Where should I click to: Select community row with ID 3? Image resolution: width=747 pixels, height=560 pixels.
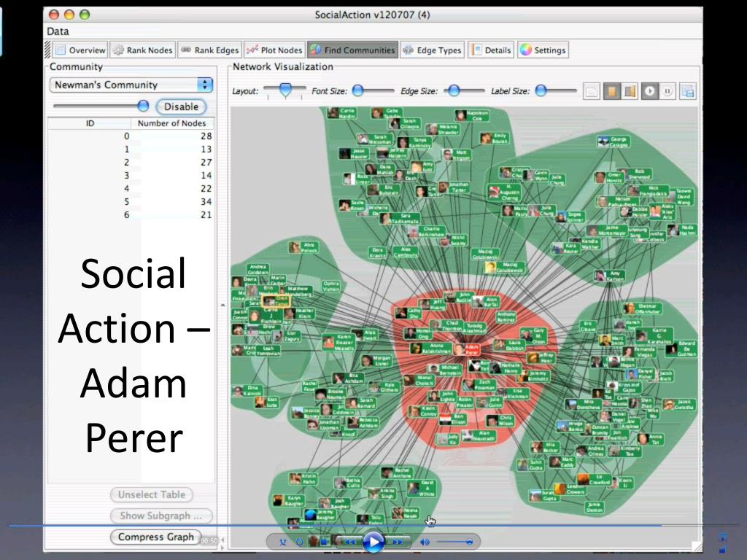coord(131,175)
